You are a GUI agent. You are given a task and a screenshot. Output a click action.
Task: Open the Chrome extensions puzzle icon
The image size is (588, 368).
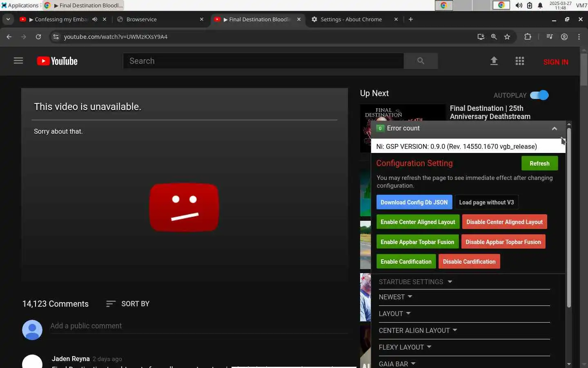528,37
